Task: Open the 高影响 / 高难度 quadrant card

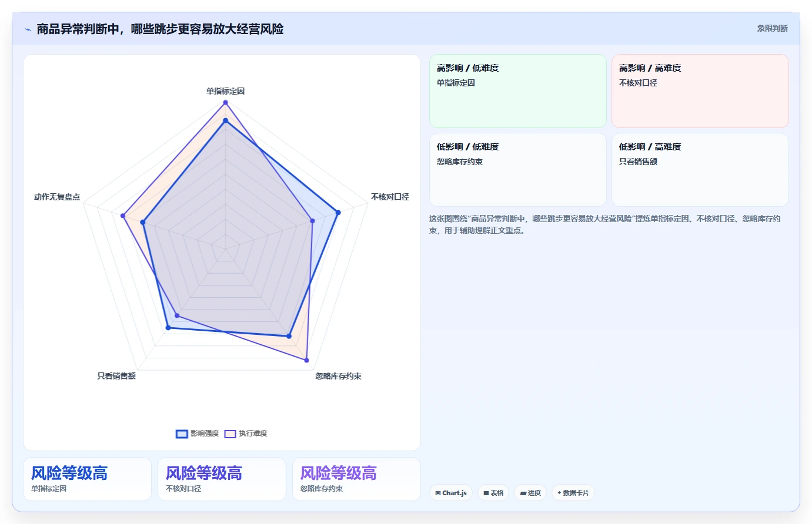Action: click(700, 91)
